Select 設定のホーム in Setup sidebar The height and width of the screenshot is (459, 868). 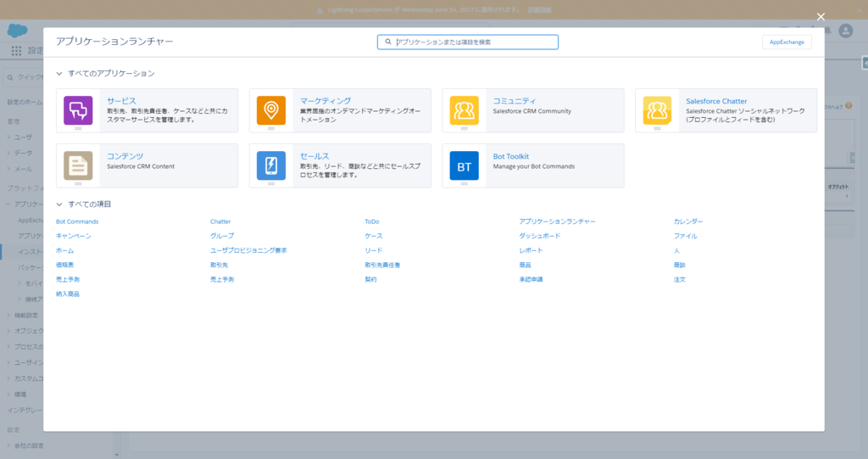(x=25, y=102)
